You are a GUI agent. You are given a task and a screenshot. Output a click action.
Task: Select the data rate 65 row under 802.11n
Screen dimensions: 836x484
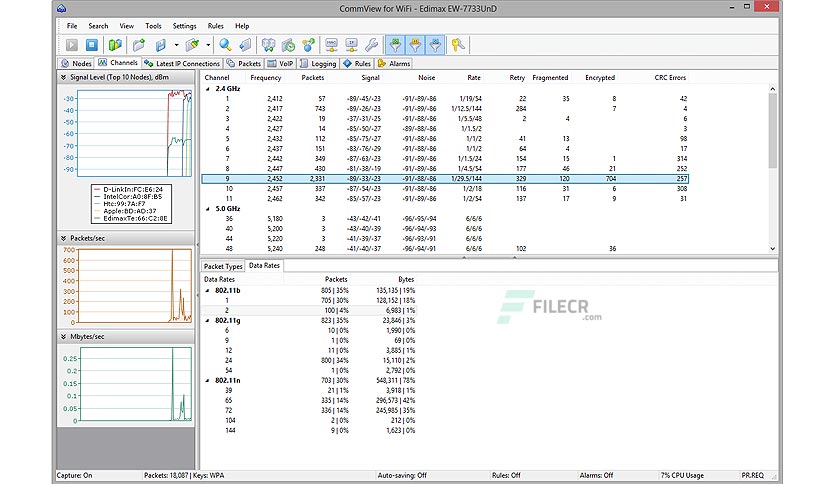pyautogui.click(x=309, y=400)
